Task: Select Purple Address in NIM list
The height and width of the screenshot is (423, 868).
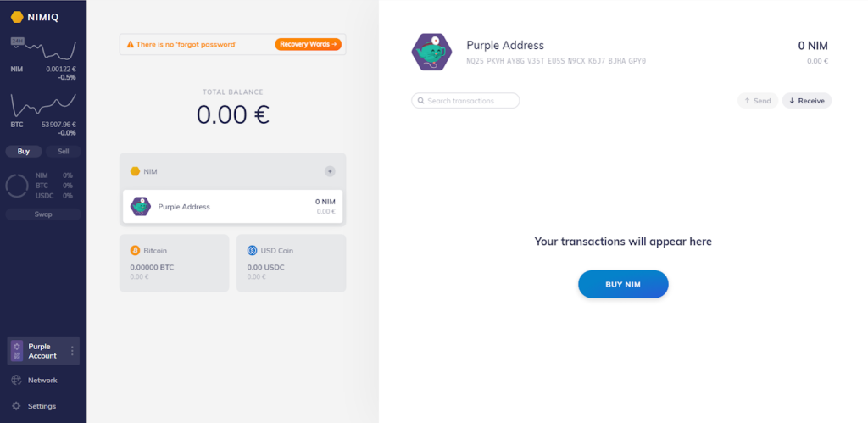Action: (x=232, y=207)
